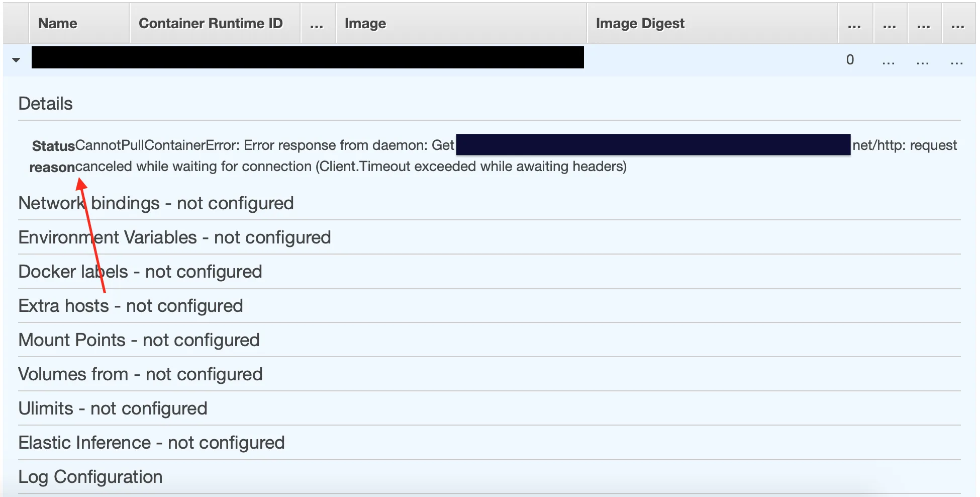Click the Details section heading
Image resolution: width=980 pixels, height=497 pixels.
46,104
